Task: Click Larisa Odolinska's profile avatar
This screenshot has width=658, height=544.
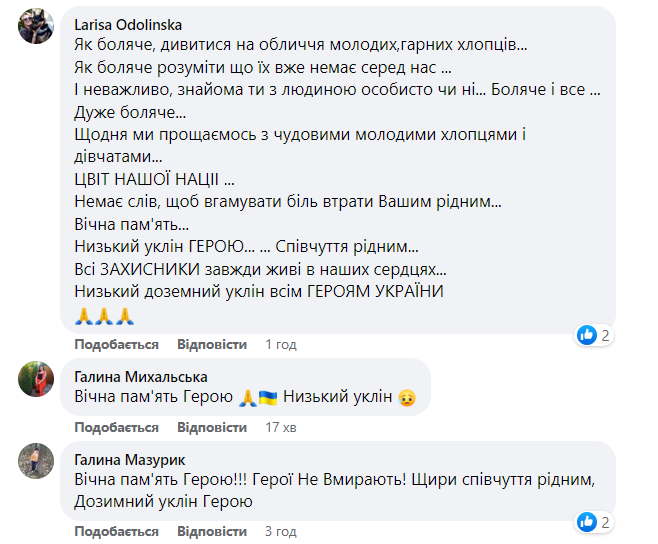Action: 36,27
